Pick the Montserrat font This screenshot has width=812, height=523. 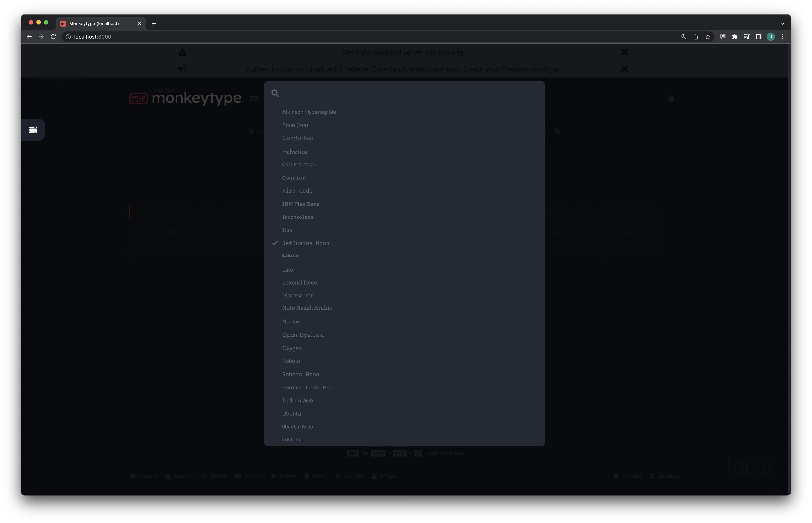404,295
